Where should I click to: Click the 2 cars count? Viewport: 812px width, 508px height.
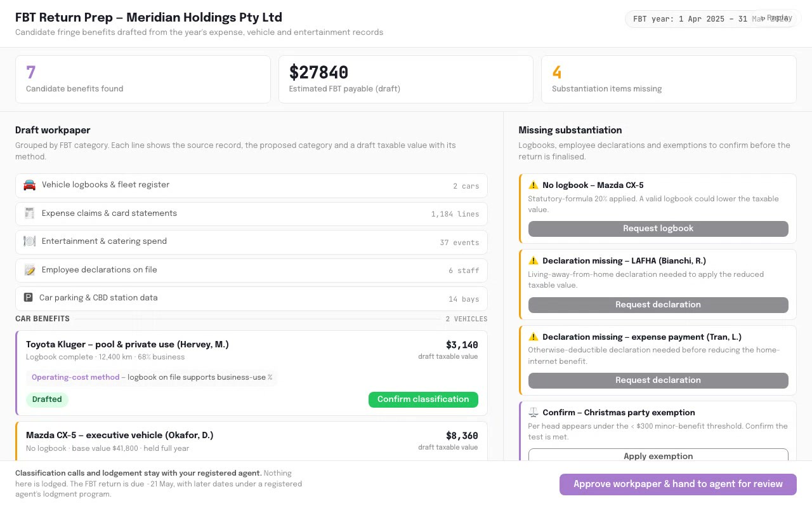(x=466, y=186)
